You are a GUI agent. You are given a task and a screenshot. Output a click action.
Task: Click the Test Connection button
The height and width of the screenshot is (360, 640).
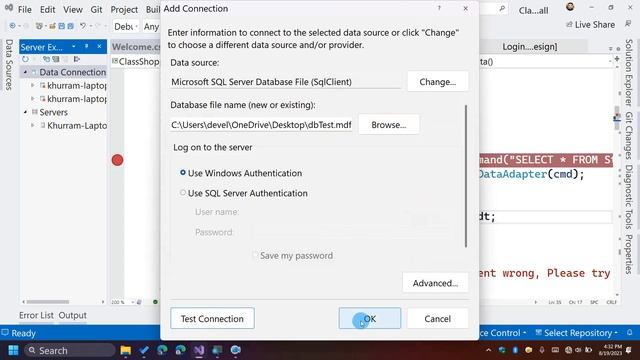(x=212, y=318)
